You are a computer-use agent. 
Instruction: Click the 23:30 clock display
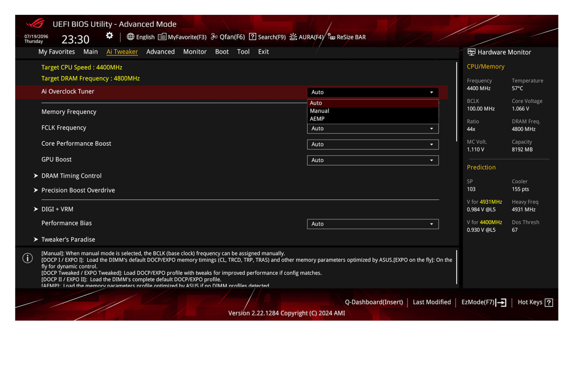75,40
